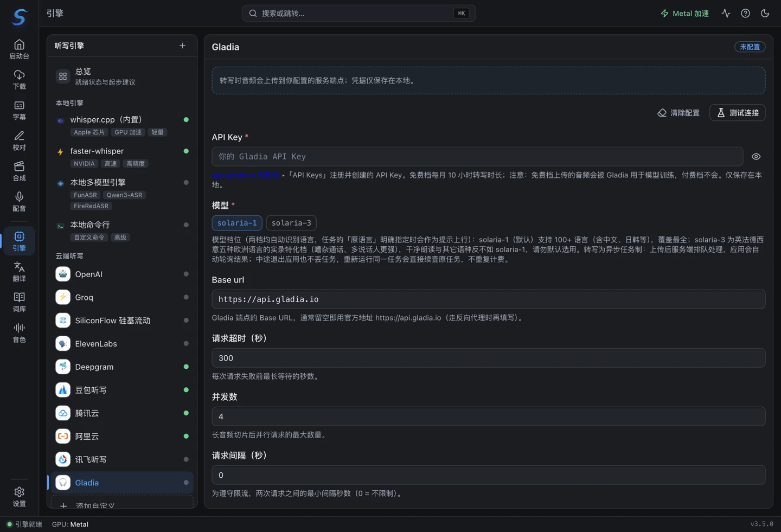
Task: Select 本地命令行 engine
Action: click(x=122, y=230)
